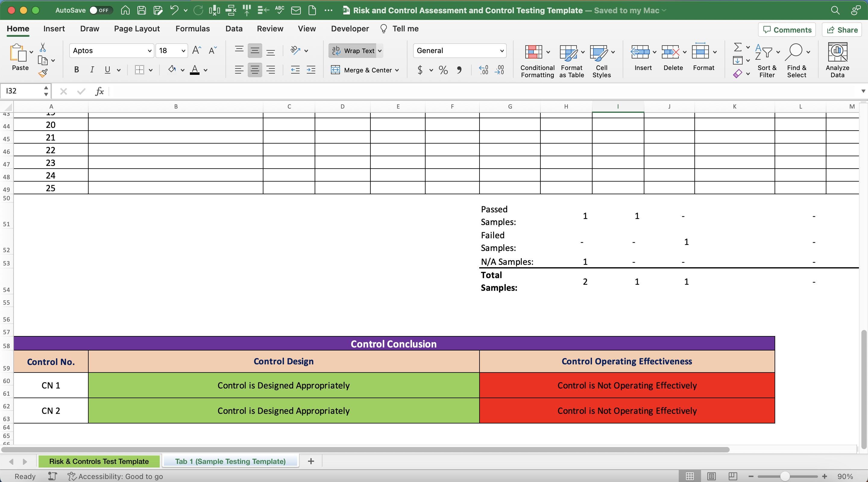Screen dimensions: 868x482
Task: Switch to Tab 1 Sample Testing Template sheet
Action: point(230,461)
